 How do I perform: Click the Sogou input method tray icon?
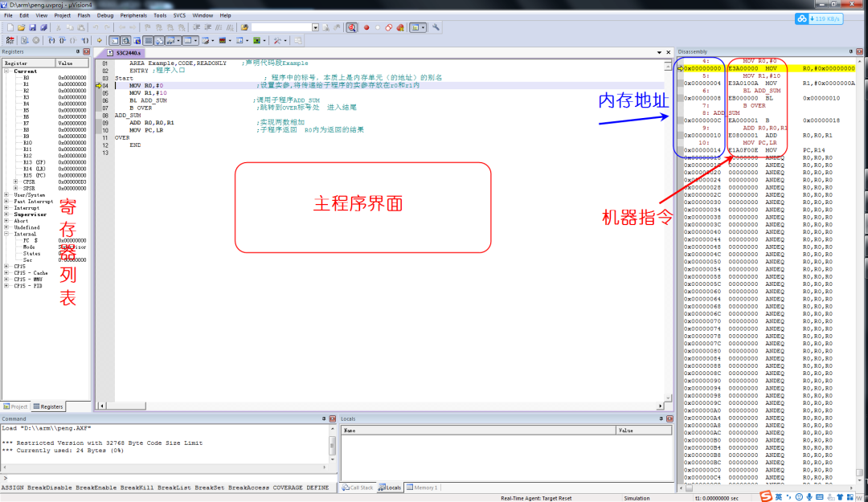[x=766, y=496]
